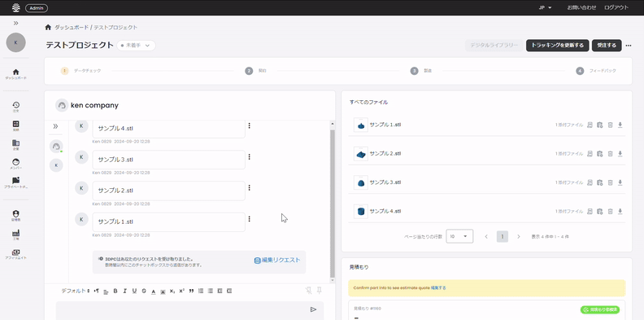Click the text alignment toolbar icon
Image resolution: width=644 pixels, height=320 pixels.
tap(106, 292)
